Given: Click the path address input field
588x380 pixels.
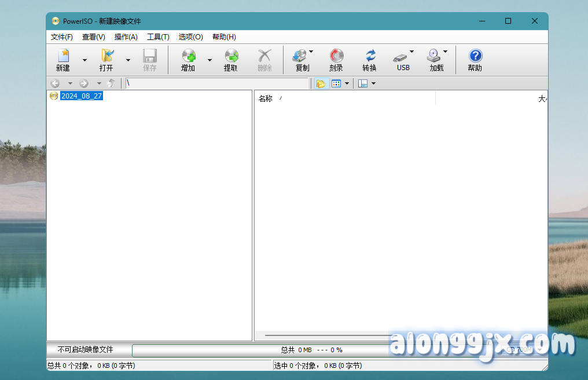Looking at the screenshot, I should pyautogui.click(x=217, y=83).
